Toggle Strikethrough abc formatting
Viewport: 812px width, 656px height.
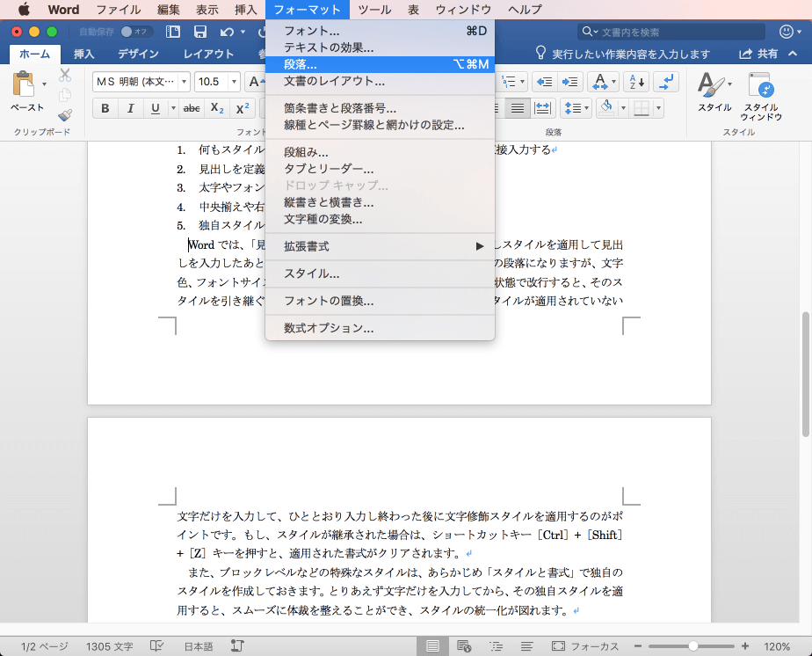click(x=192, y=108)
